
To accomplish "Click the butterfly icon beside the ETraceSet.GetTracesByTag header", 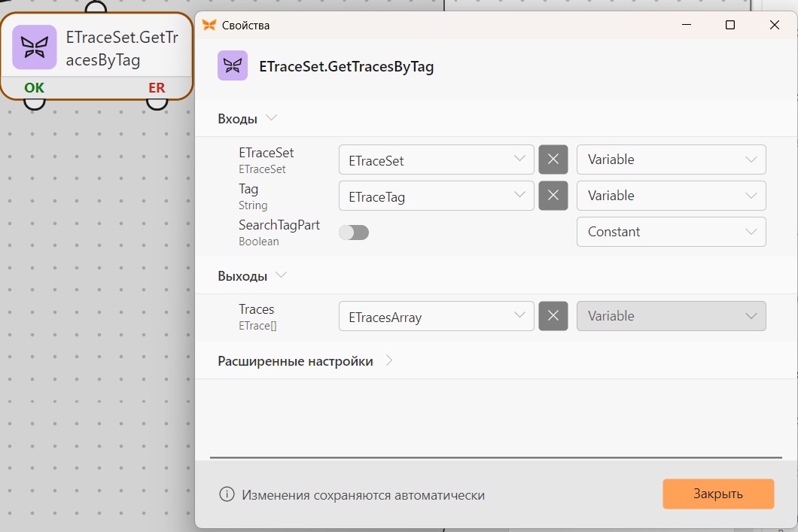I will click(x=233, y=65).
